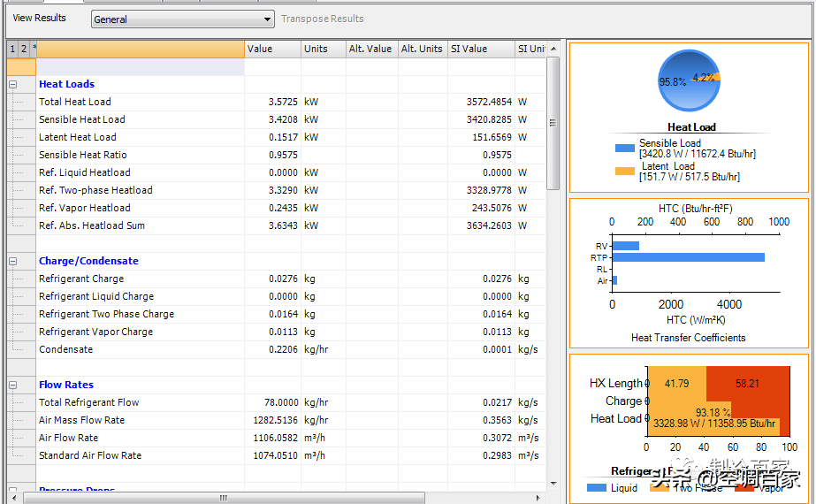Click the Latent Load orange legend swatch
Image resolution: width=816 pixels, height=504 pixels.
[624, 171]
